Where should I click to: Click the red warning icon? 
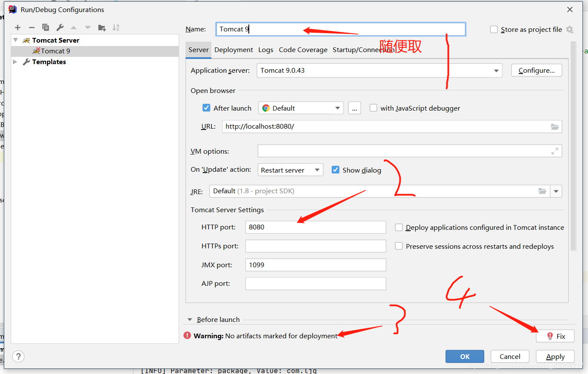[x=187, y=336]
